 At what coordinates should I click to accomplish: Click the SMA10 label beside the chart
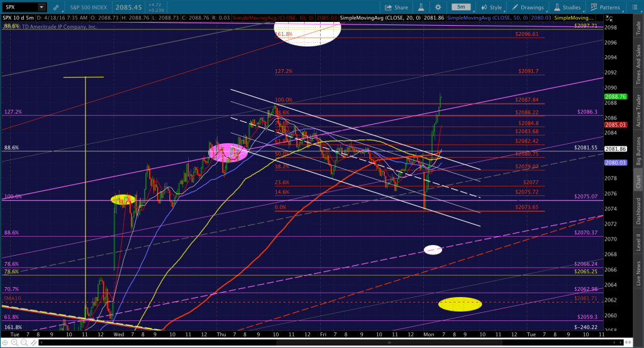click(x=13, y=298)
